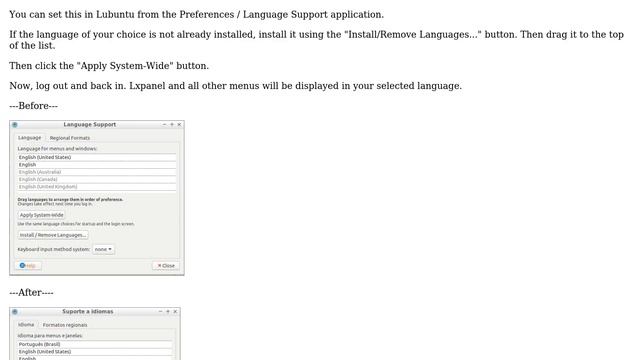Viewport: 640px width, 360px height.
Task: Click Install / Remove Languages... button
Action: point(53,235)
